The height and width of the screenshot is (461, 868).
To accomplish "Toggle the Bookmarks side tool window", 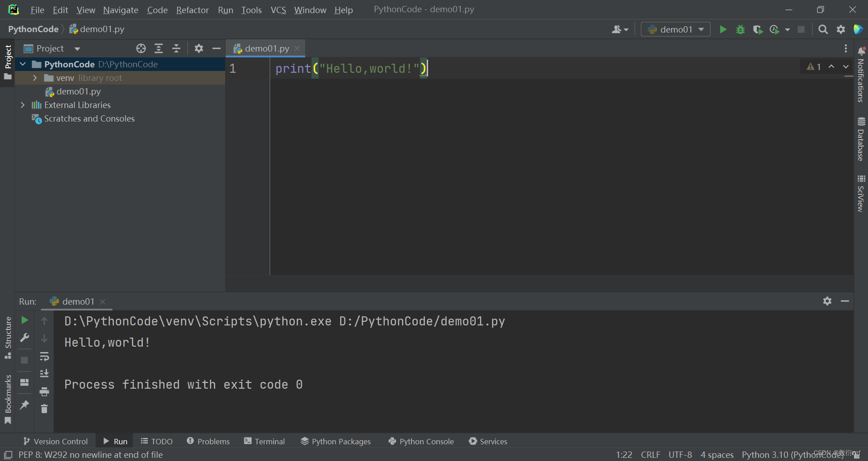I will (8, 400).
